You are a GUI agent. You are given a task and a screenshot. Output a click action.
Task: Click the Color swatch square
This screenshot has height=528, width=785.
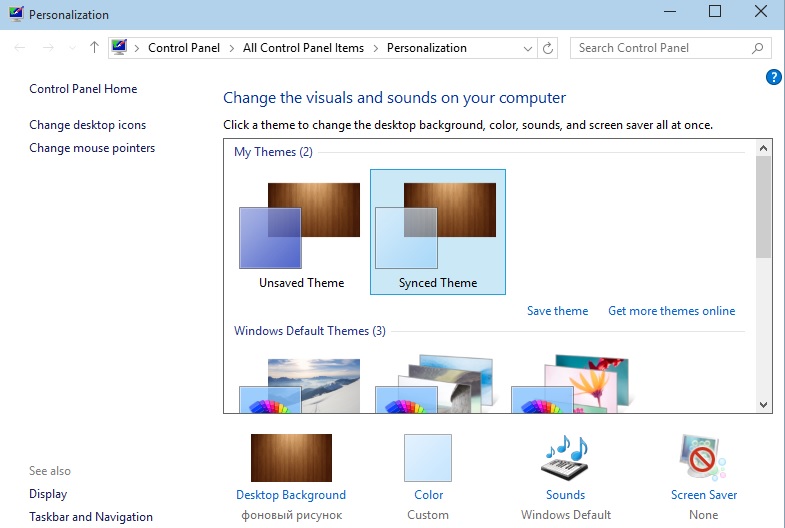click(428, 458)
